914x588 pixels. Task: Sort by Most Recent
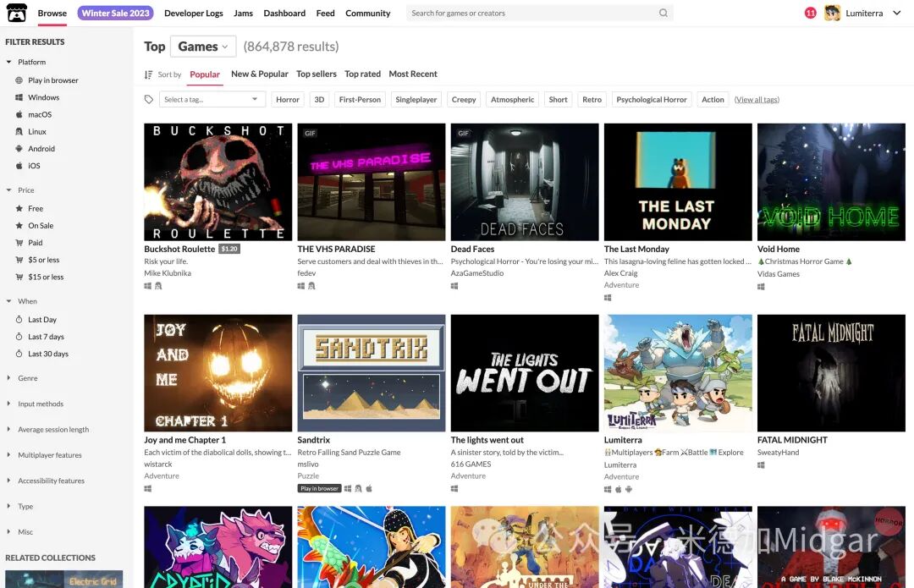pyautogui.click(x=413, y=74)
